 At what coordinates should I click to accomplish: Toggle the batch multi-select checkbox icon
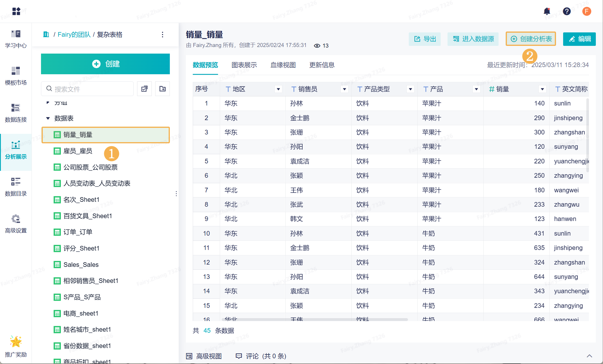144,89
